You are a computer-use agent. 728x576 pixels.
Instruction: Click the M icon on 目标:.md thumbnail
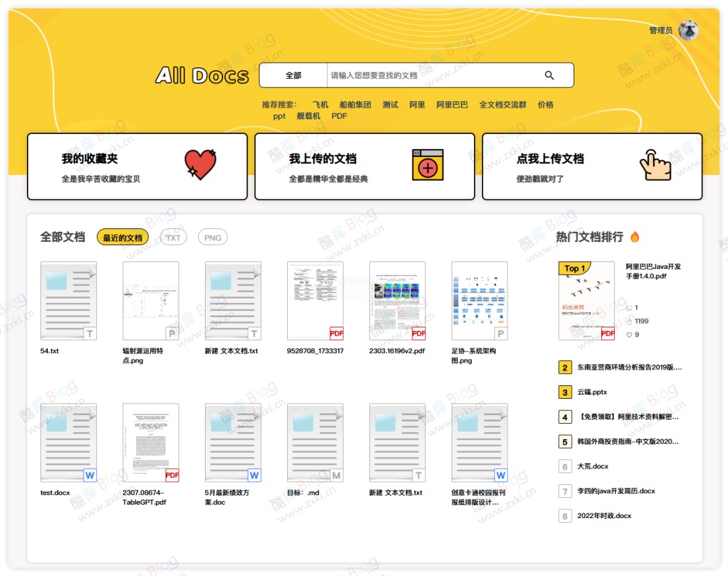[337, 475]
